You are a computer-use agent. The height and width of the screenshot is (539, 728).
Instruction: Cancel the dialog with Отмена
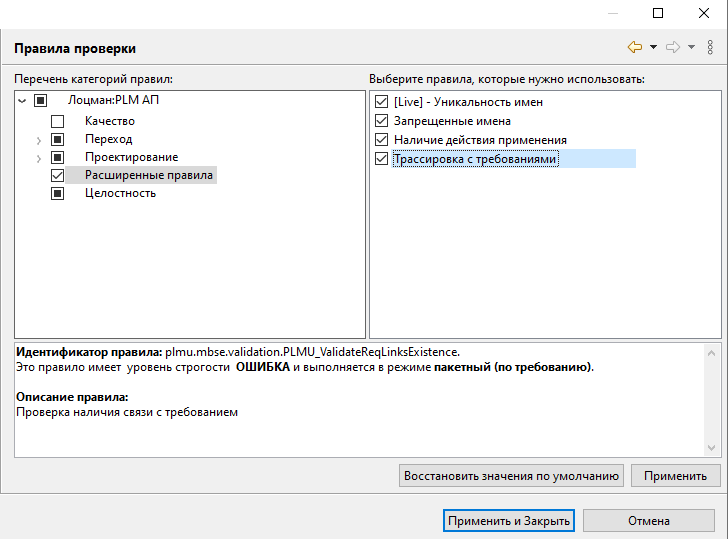649,521
